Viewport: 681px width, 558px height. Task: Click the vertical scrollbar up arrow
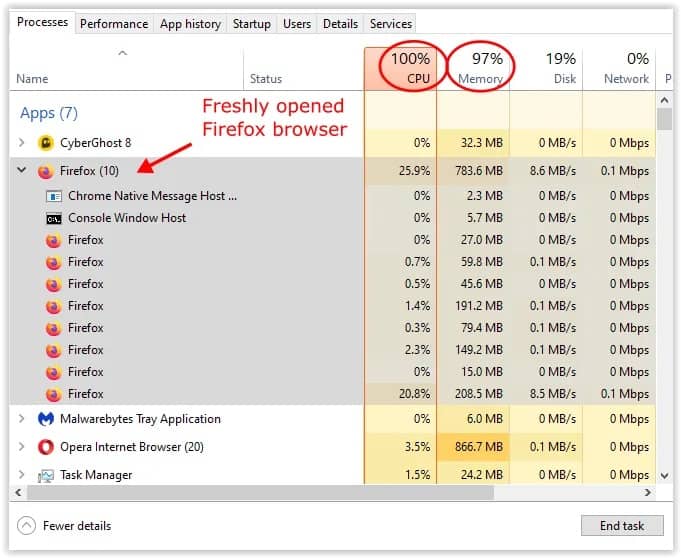click(x=664, y=100)
